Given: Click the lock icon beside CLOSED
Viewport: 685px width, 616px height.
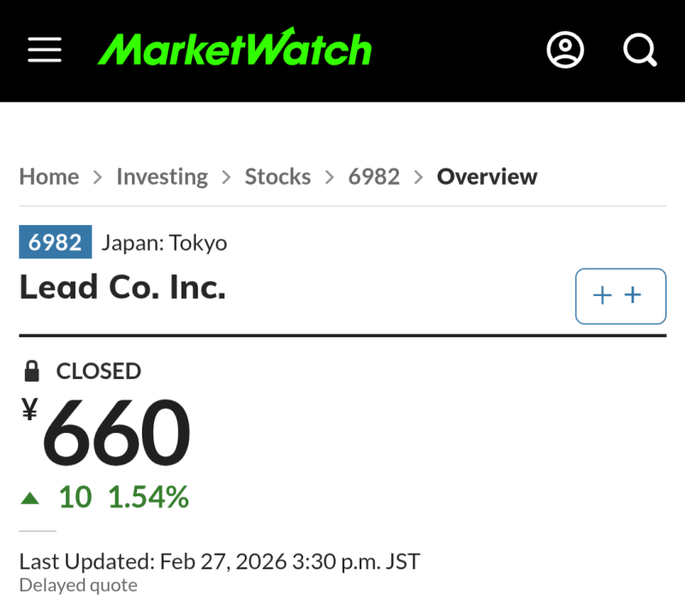Looking at the screenshot, I should (x=32, y=371).
